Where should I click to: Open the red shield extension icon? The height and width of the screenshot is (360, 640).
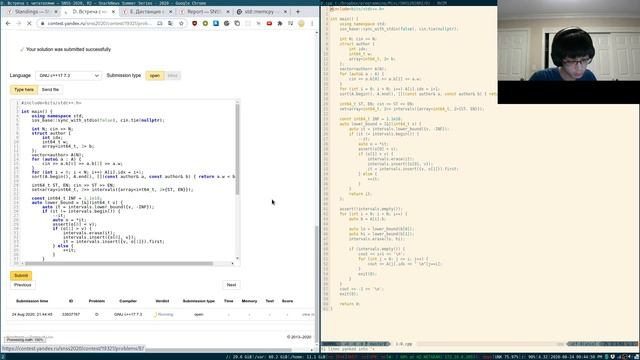coord(195,24)
